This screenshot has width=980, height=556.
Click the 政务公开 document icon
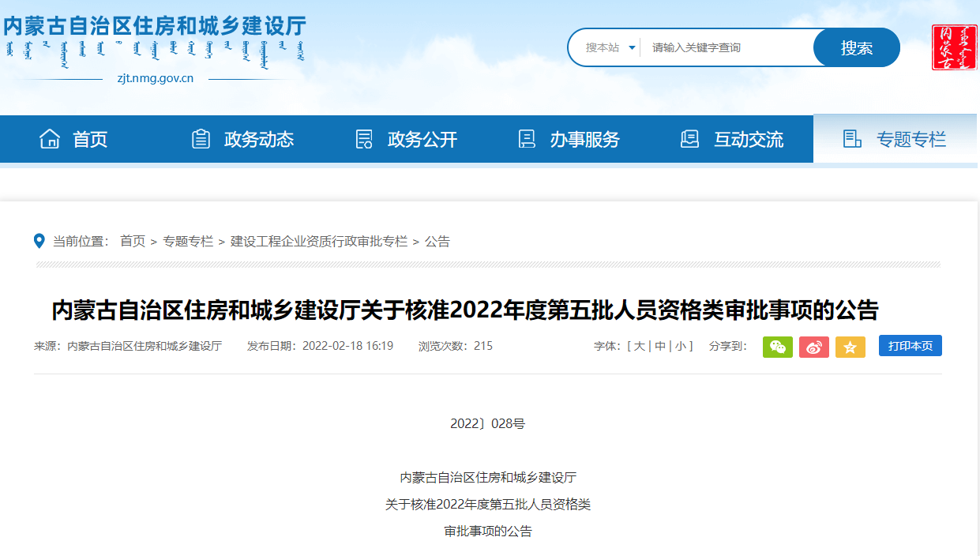[x=363, y=138]
